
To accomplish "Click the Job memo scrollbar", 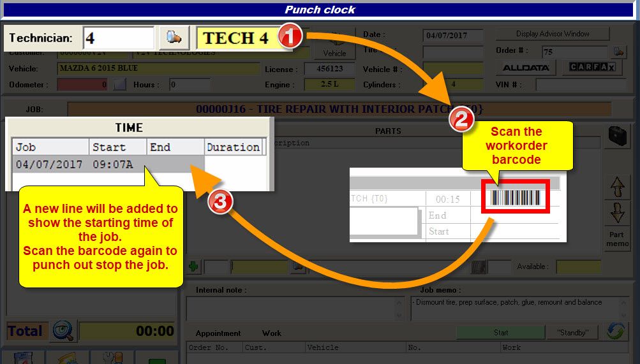I will (624, 309).
